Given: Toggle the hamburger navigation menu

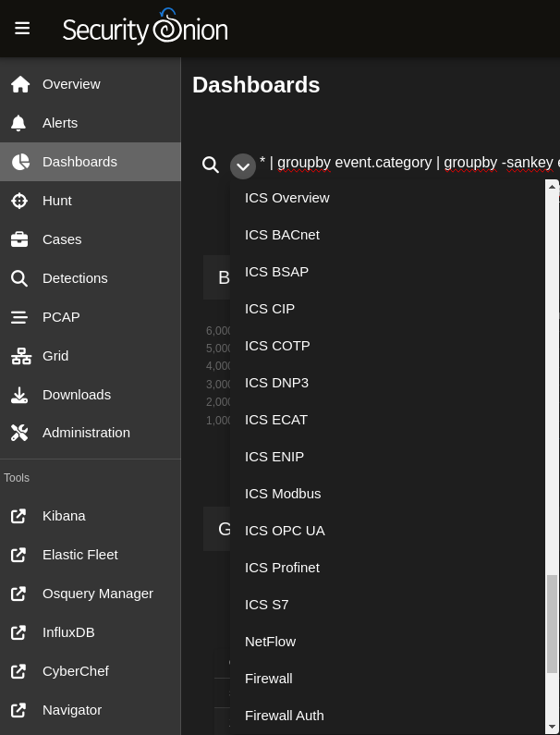Looking at the screenshot, I should pos(22,28).
